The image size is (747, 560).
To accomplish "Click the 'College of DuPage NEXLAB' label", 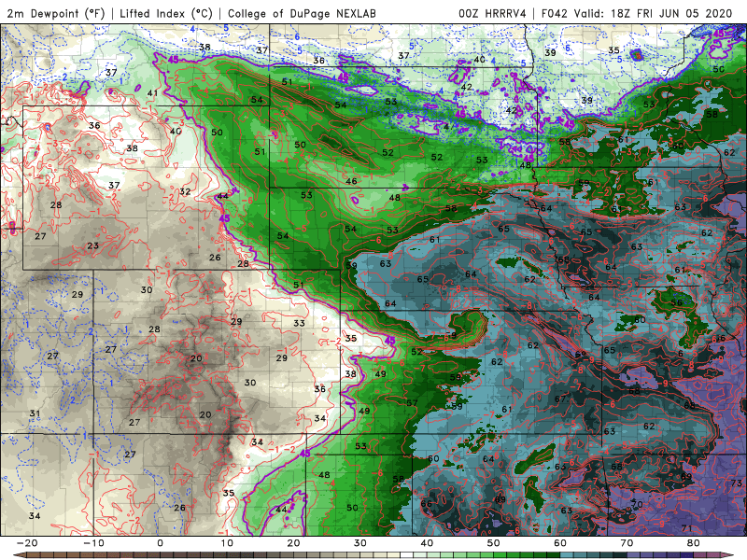I will (x=302, y=13).
